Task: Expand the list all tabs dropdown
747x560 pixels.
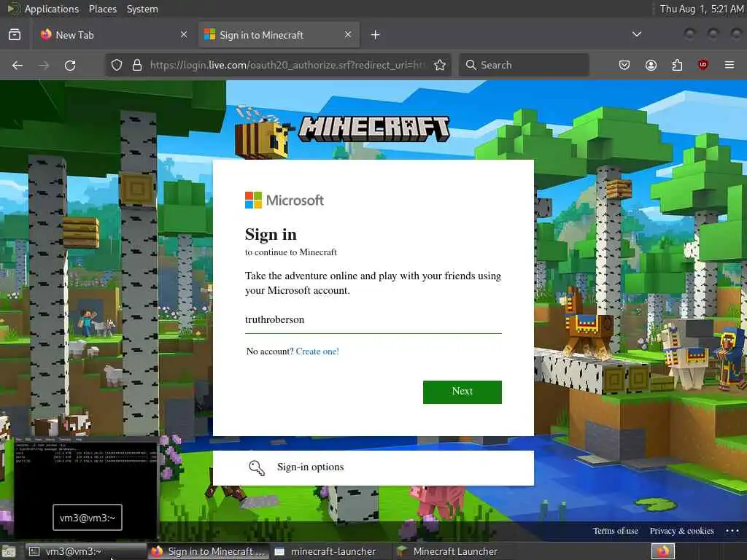Action: (636, 34)
